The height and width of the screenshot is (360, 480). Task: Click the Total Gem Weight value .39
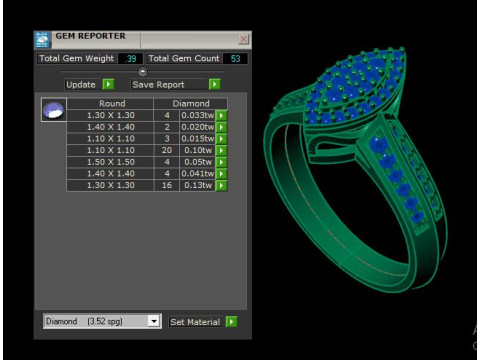click(130, 59)
